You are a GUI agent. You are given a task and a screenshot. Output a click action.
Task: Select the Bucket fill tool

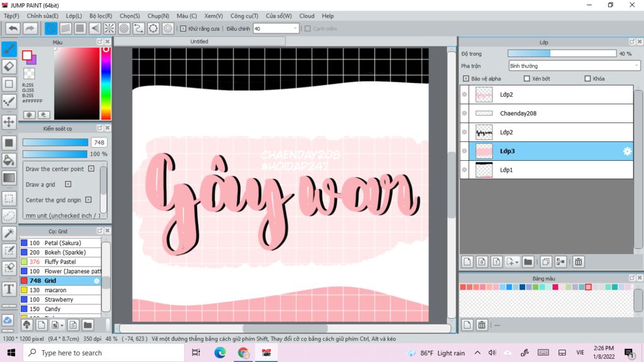tap(9, 160)
